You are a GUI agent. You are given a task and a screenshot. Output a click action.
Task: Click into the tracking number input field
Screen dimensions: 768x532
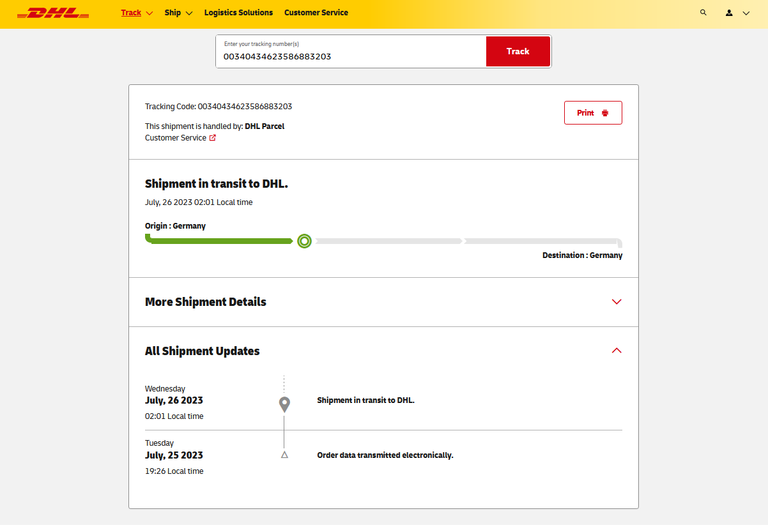[351, 56]
